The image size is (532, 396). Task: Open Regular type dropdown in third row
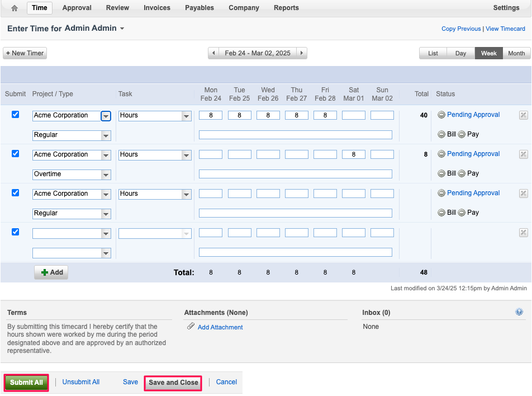pyautogui.click(x=106, y=214)
